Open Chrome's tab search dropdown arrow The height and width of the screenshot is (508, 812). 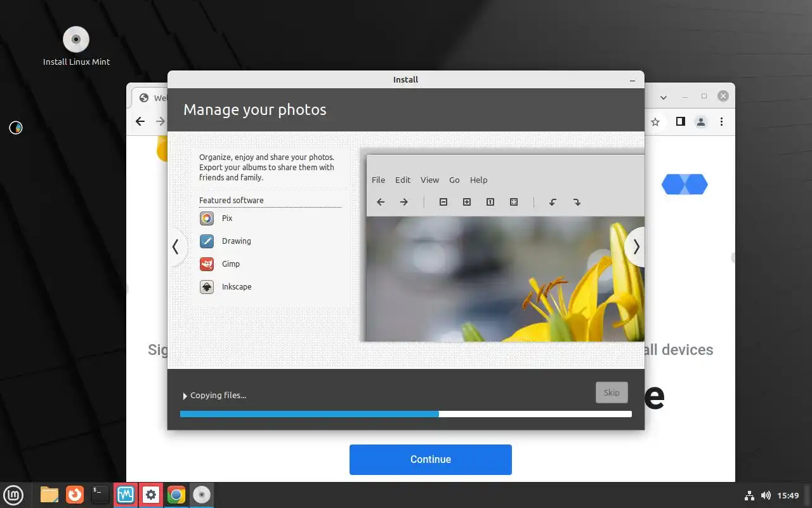(x=664, y=97)
